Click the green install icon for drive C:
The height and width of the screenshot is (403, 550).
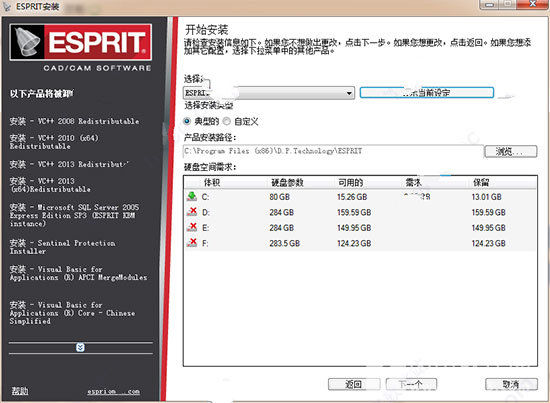192,196
